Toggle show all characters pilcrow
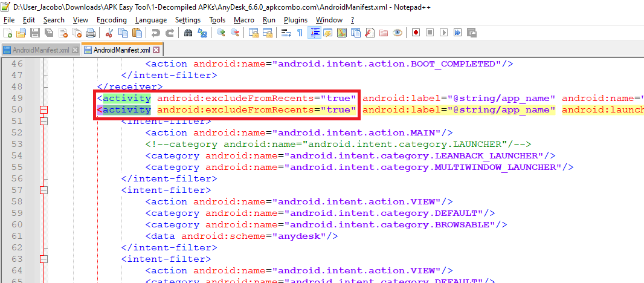644x283 pixels. tap(300, 33)
